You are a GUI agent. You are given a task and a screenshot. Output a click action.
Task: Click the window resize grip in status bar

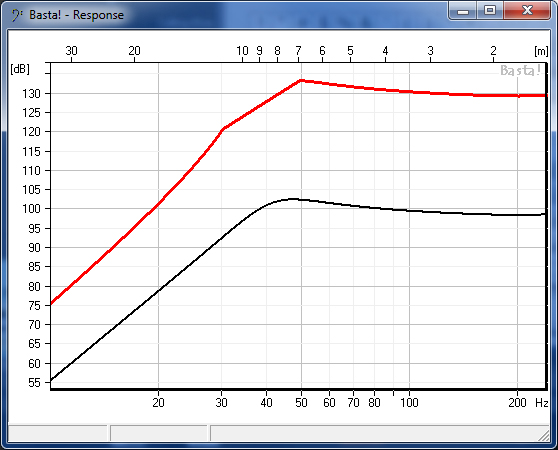point(544,435)
